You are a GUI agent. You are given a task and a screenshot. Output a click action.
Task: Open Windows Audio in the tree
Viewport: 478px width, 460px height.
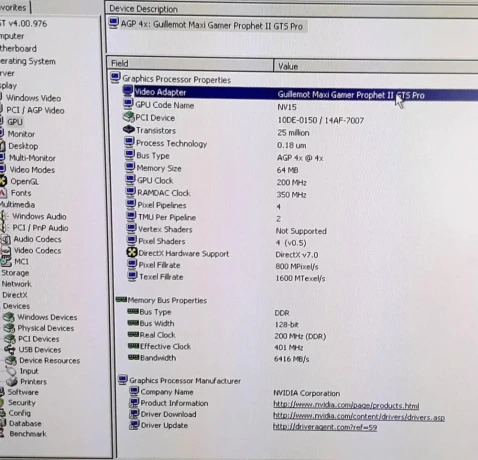[x=39, y=216]
